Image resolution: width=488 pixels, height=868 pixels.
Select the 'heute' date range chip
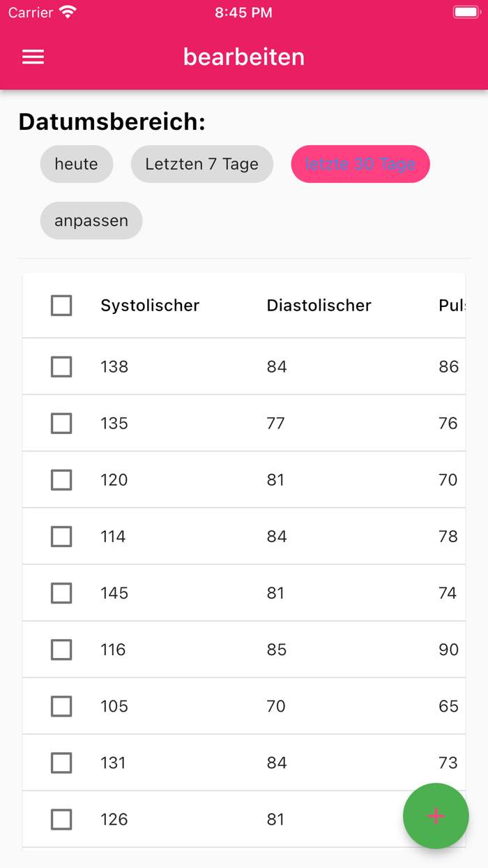(77, 164)
